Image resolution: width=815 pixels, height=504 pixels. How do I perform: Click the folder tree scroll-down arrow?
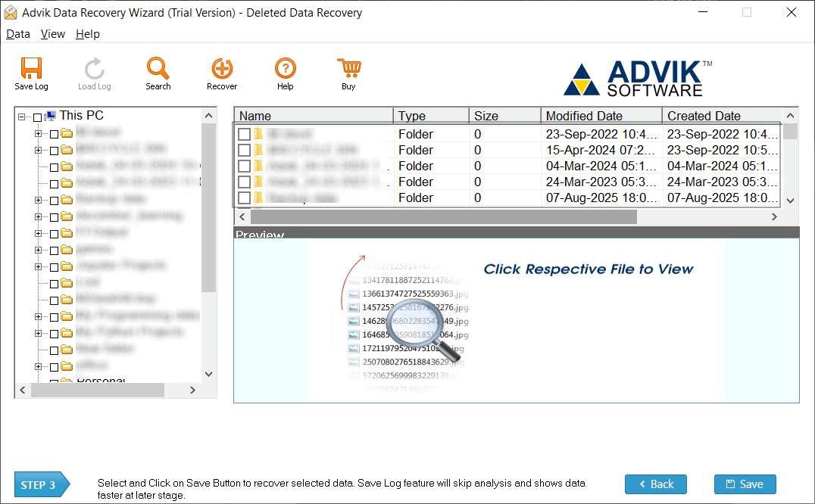[x=208, y=374]
